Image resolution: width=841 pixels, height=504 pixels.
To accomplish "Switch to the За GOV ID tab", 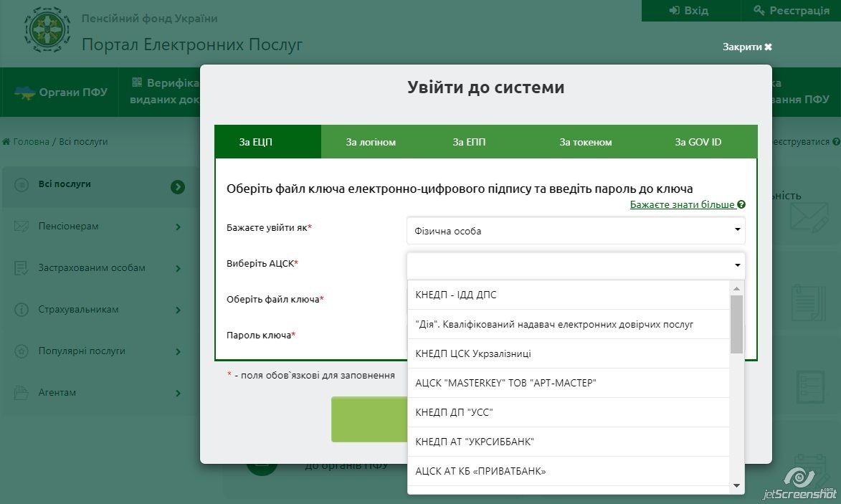I will (x=698, y=142).
